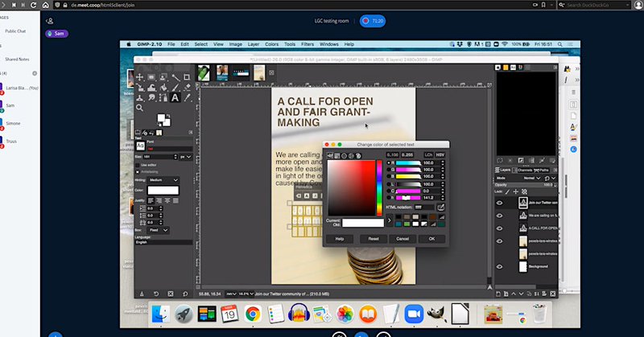Image resolution: width=644 pixels, height=337 pixels.
Task: Expand color history arrow in color dialog
Action: pyautogui.click(x=390, y=220)
